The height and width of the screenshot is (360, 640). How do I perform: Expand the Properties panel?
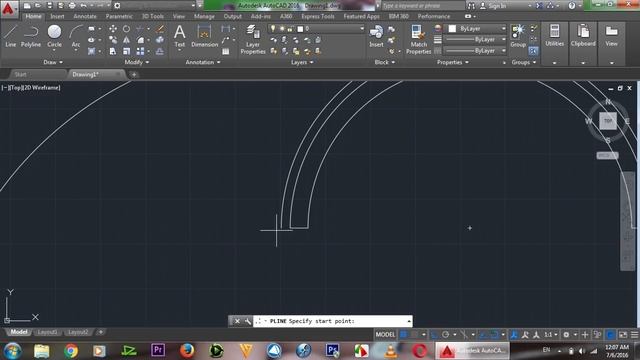tap(453, 62)
